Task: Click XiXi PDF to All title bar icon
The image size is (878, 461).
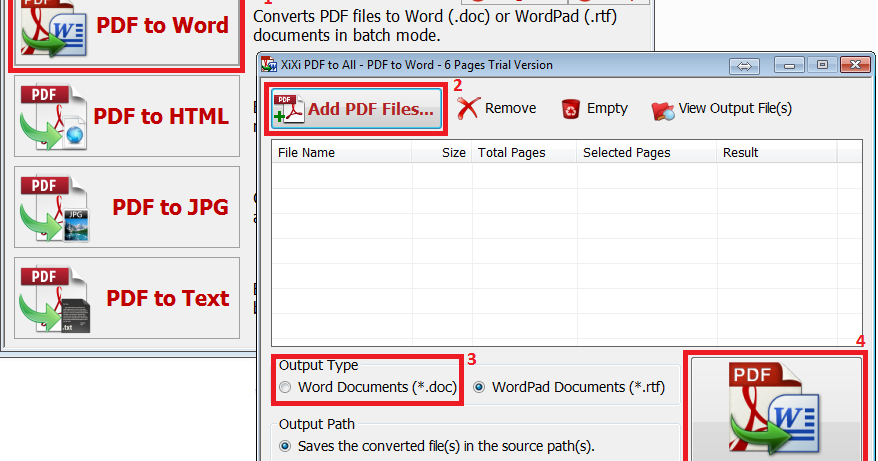Action: [269, 65]
